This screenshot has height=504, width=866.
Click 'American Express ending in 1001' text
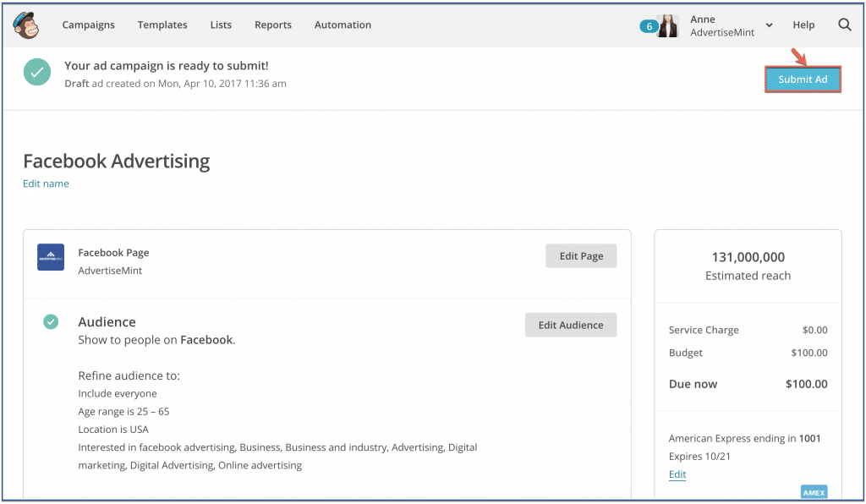tap(744, 438)
